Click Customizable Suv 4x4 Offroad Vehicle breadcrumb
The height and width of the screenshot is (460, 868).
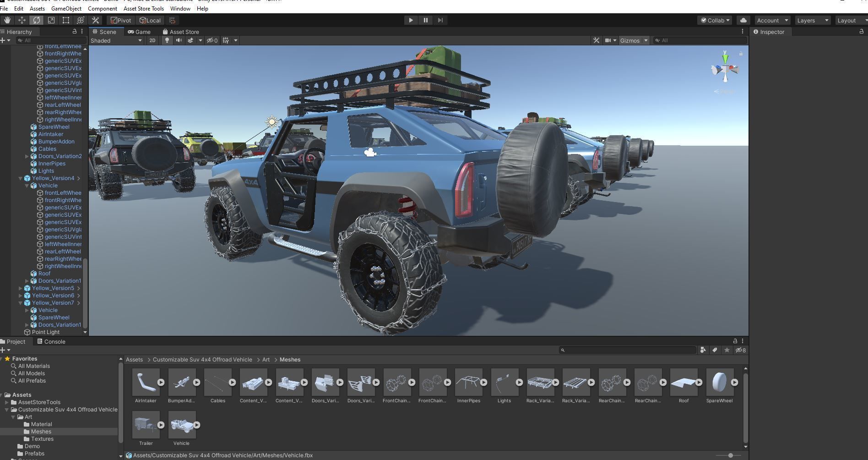tap(202, 360)
